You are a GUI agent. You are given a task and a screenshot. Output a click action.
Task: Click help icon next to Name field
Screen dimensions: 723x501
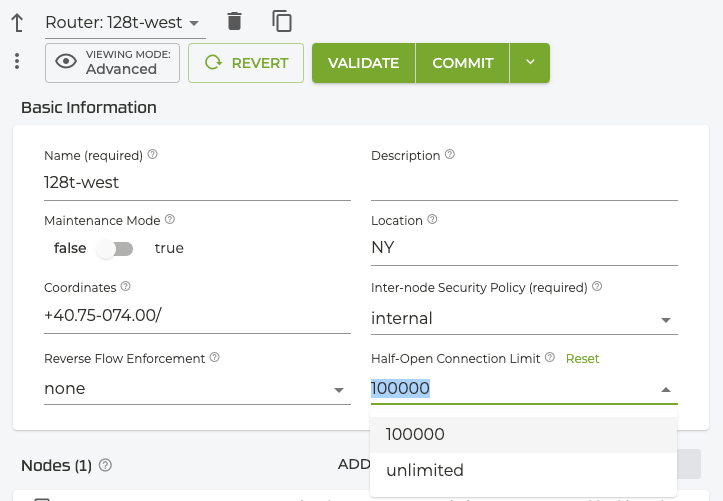pyautogui.click(x=153, y=155)
